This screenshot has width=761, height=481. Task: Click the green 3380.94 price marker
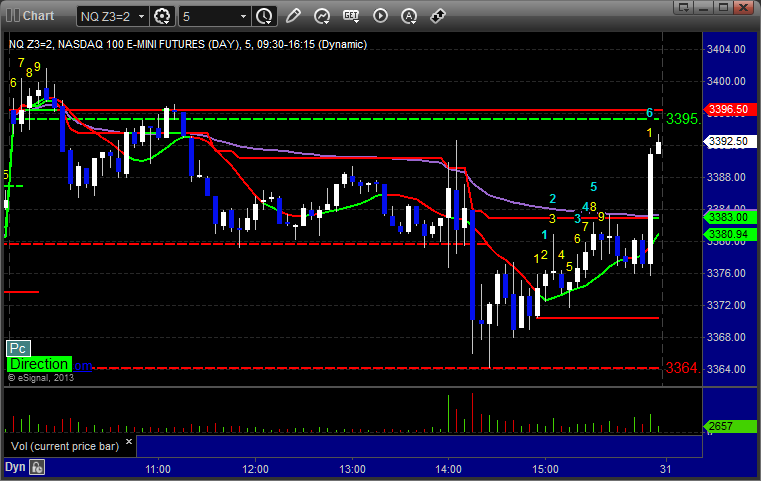pos(729,234)
